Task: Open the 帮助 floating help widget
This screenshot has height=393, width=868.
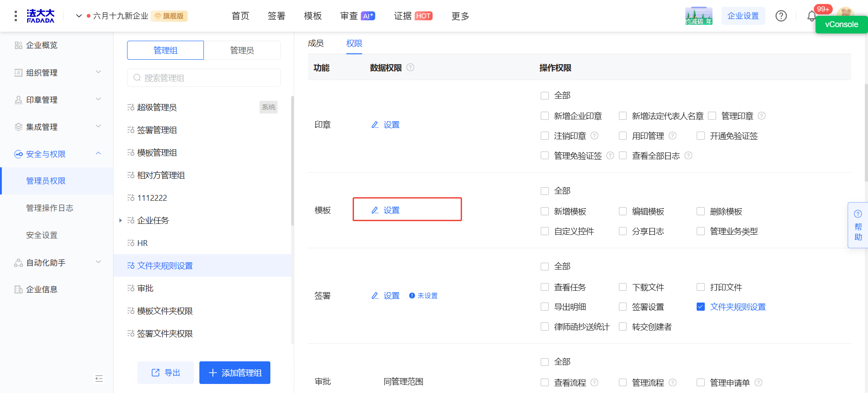Action: [858, 225]
